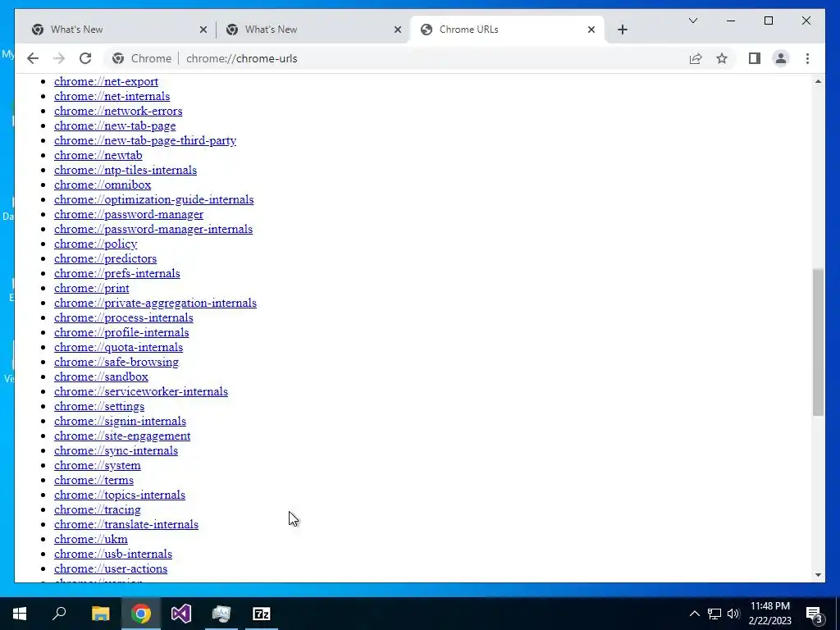Open chrome://tracing link

click(x=98, y=509)
